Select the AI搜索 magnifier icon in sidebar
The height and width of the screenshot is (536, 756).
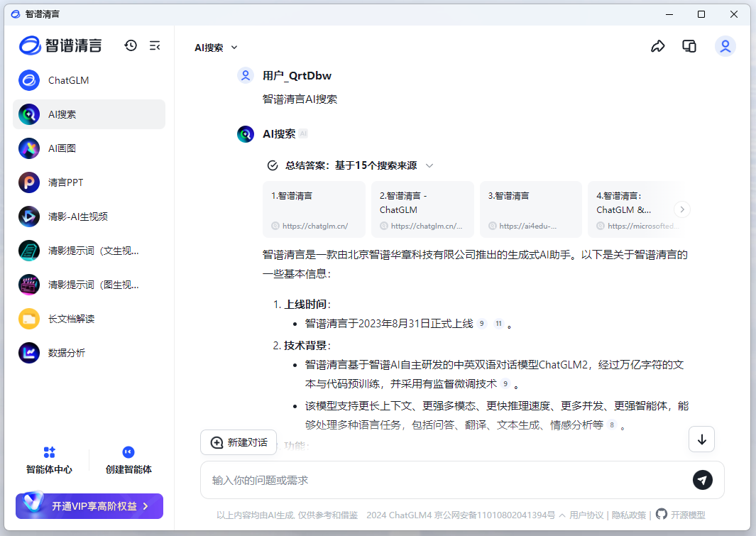click(x=29, y=114)
